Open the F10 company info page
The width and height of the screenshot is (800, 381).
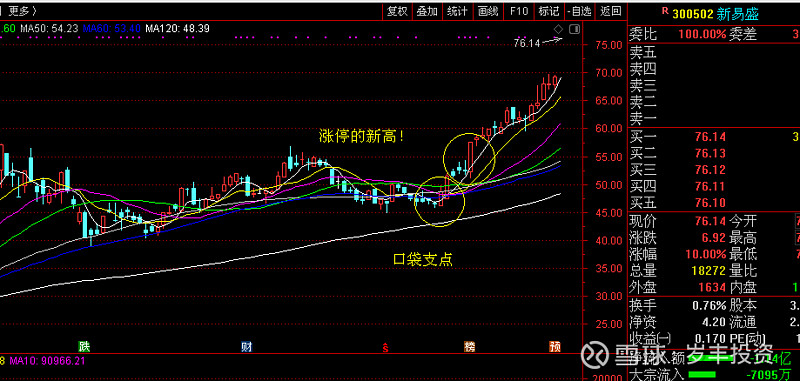click(518, 11)
